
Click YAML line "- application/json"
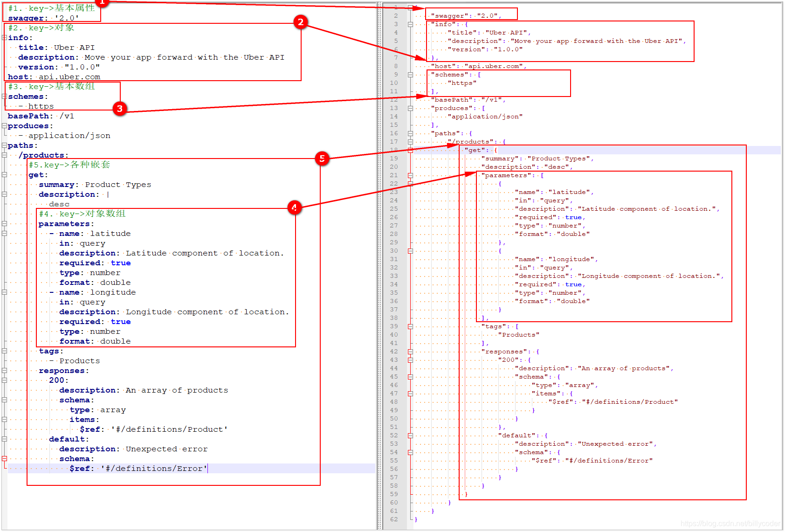(65, 136)
